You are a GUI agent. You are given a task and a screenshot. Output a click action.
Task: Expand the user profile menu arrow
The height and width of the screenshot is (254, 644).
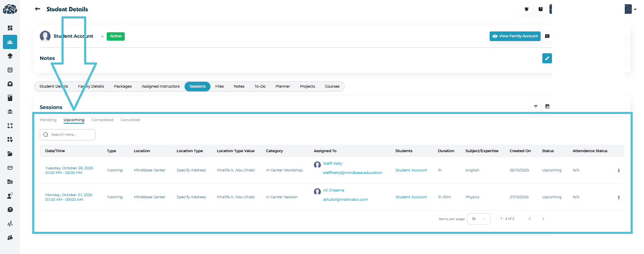tap(635, 10)
